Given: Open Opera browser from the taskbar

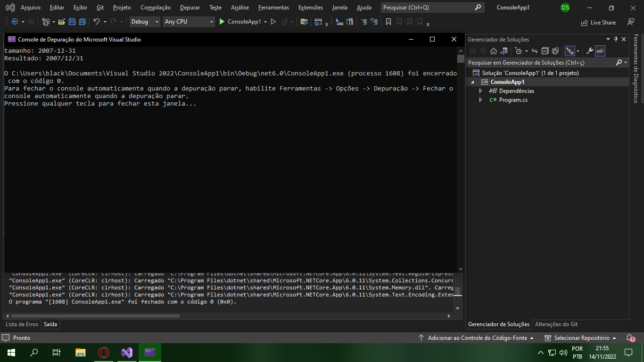Looking at the screenshot, I should (x=104, y=352).
